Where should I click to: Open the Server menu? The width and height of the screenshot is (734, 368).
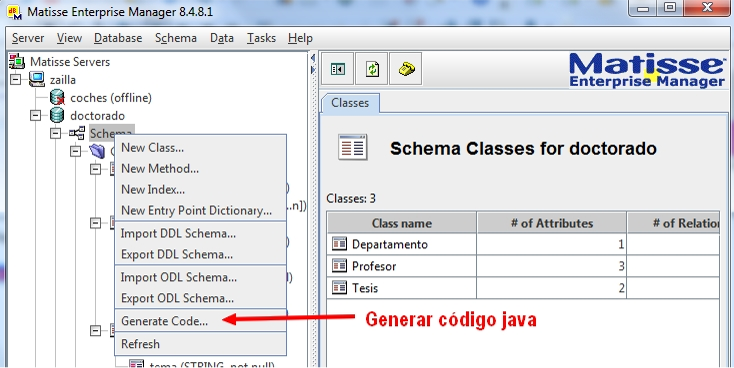pyautogui.click(x=28, y=38)
